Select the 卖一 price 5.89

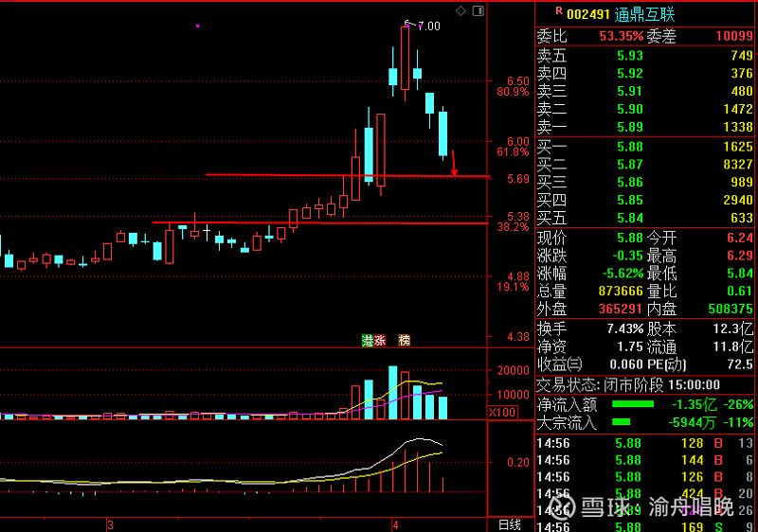pos(630,127)
